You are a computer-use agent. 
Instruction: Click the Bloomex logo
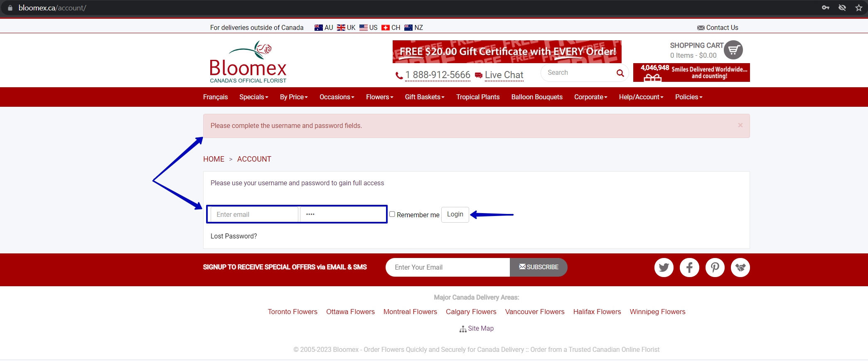tap(248, 62)
